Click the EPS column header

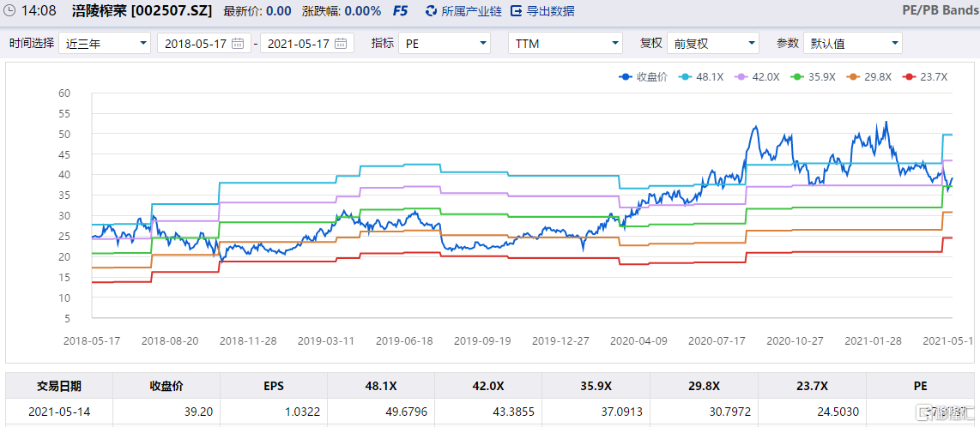pos(274,386)
